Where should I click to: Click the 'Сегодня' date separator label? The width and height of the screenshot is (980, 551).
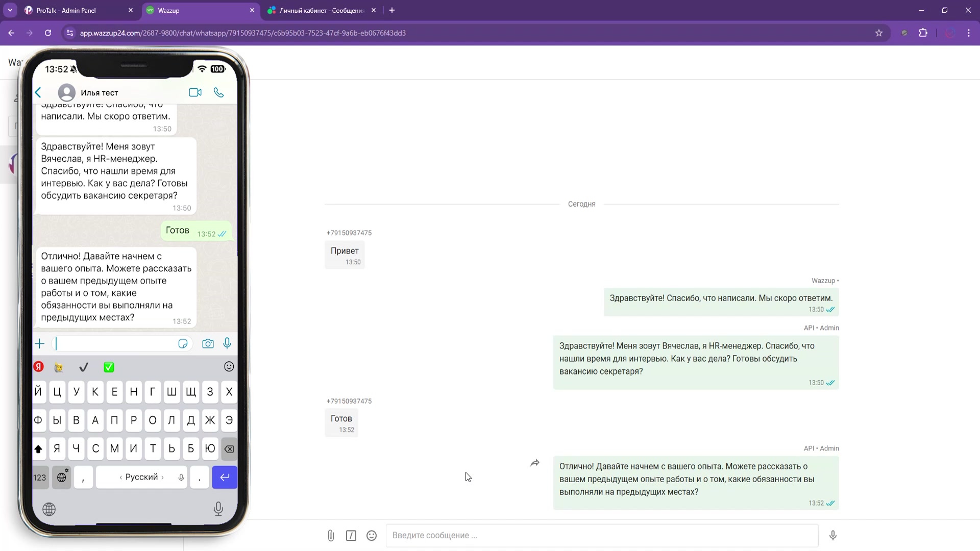click(582, 204)
